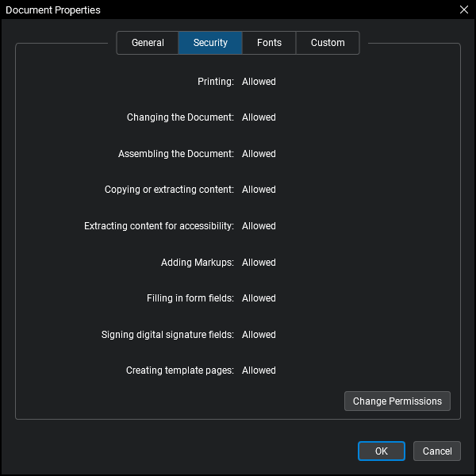
Task: Click the Change Permissions button
Action: coord(397,401)
